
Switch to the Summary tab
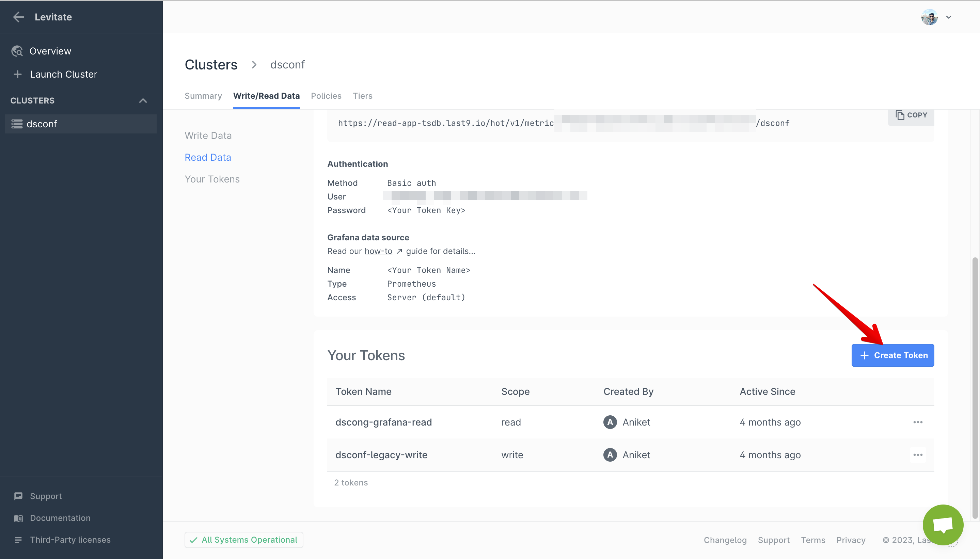(203, 96)
